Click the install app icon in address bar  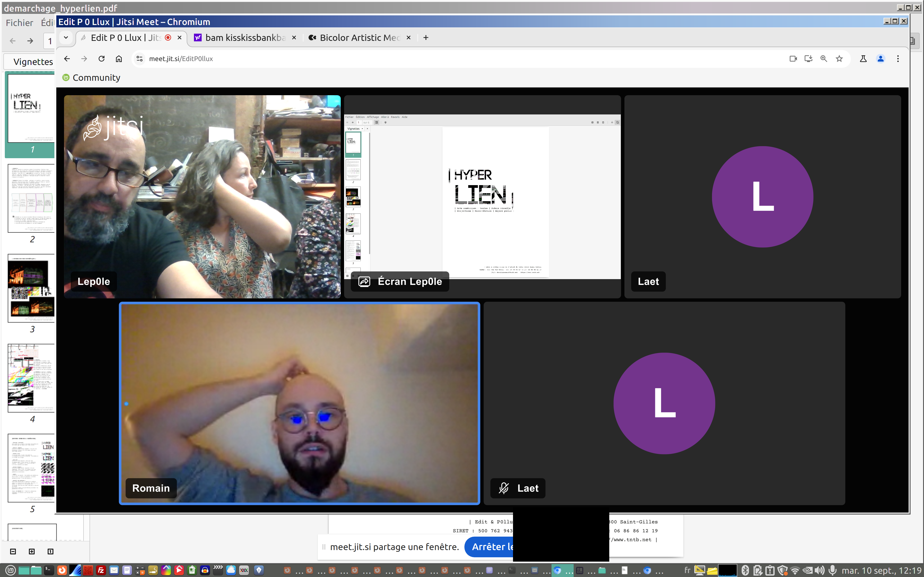tap(808, 59)
